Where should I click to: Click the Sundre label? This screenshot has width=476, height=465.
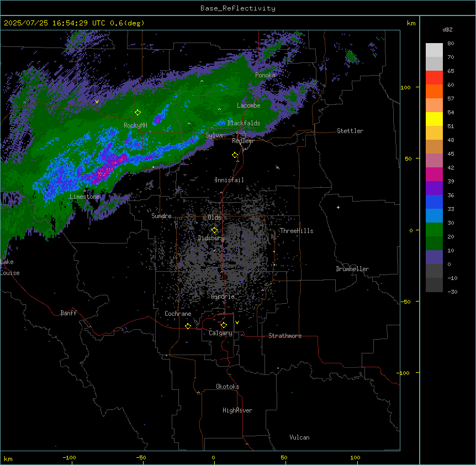click(x=161, y=216)
